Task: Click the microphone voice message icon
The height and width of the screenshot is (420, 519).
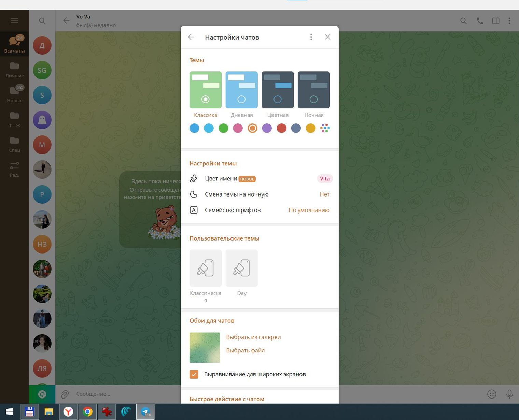Action: pyautogui.click(x=509, y=394)
